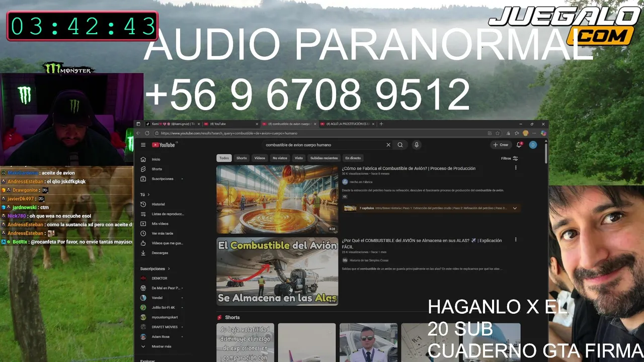Viewport: 644px width, 362px height.
Task: Click the liquid fuel pouring thumbnail
Action: [277, 199]
